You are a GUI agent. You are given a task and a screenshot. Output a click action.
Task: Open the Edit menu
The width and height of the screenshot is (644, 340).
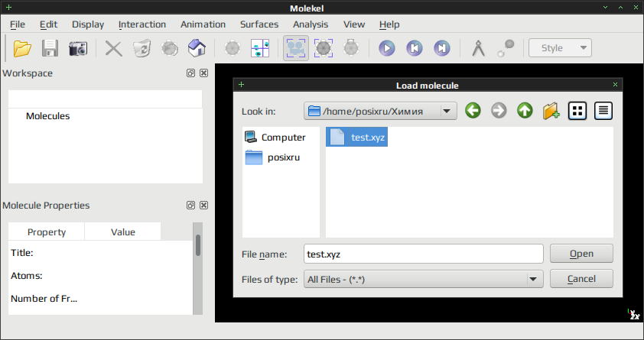point(48,24)
